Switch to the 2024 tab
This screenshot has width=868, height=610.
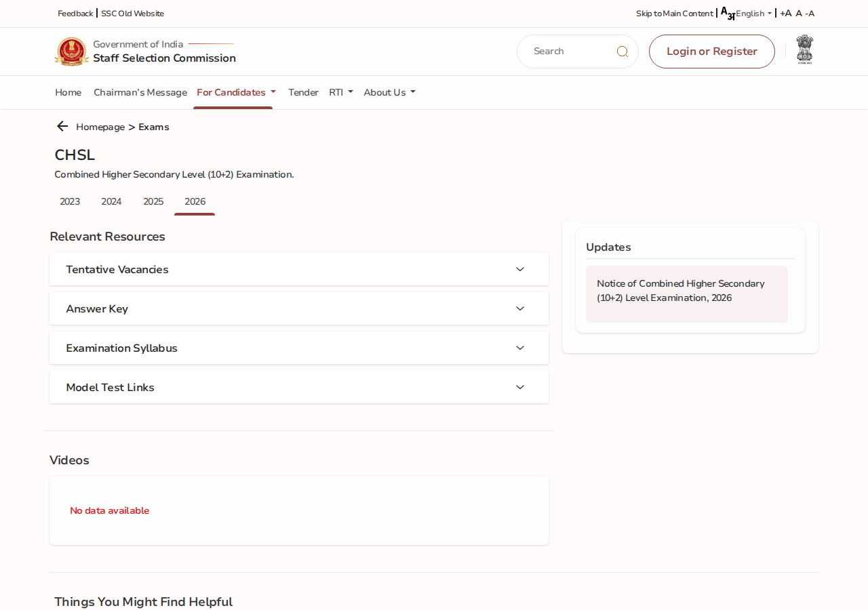point(111,201)
